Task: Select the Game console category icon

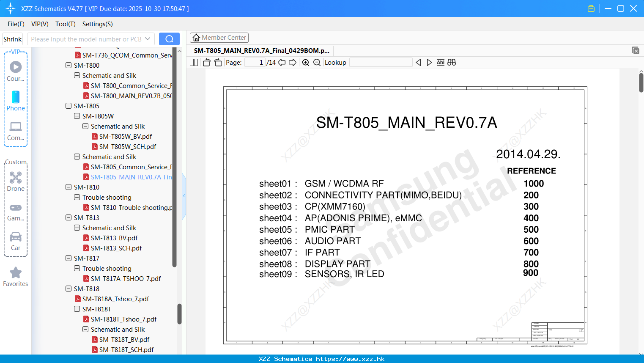Action: pyautogui.click(x=16, y=212)
